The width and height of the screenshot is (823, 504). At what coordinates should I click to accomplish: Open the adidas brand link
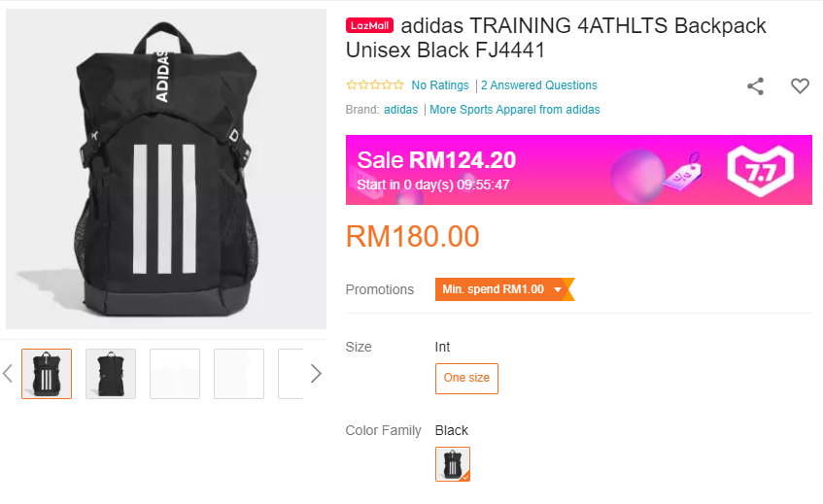click(400, 110)
